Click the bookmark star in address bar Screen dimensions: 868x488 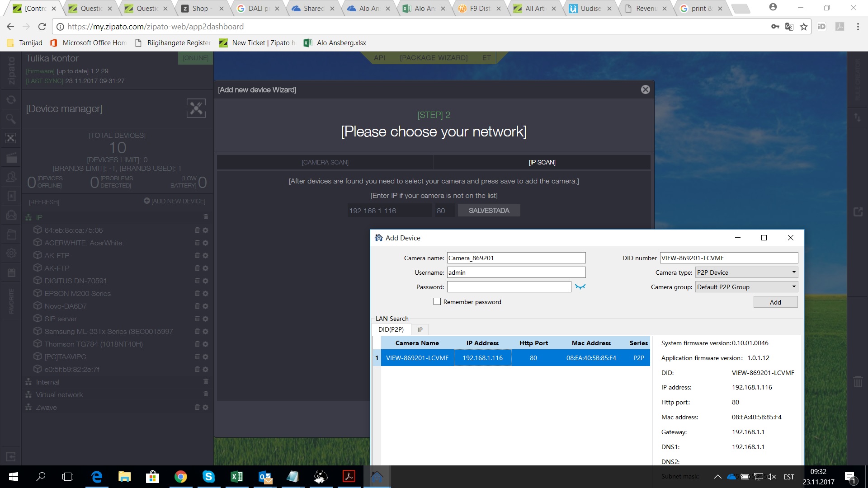[803, 27]
